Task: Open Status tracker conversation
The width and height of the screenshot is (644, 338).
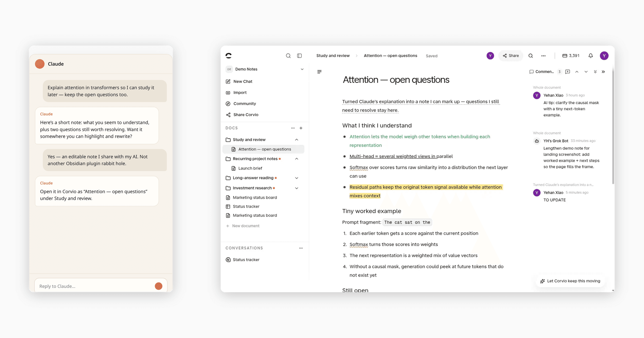Action: pos(243,260)
